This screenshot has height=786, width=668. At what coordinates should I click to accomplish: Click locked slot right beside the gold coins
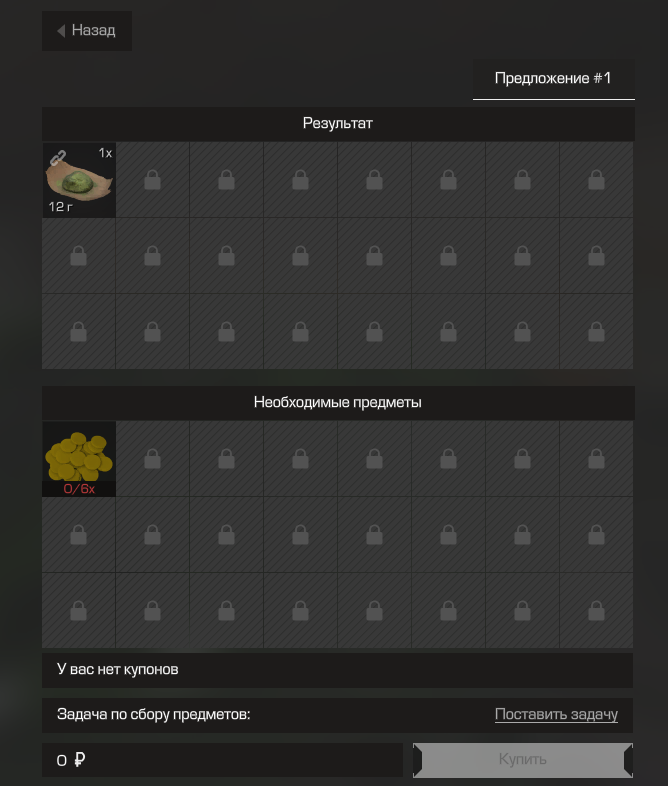coord(153,459)
